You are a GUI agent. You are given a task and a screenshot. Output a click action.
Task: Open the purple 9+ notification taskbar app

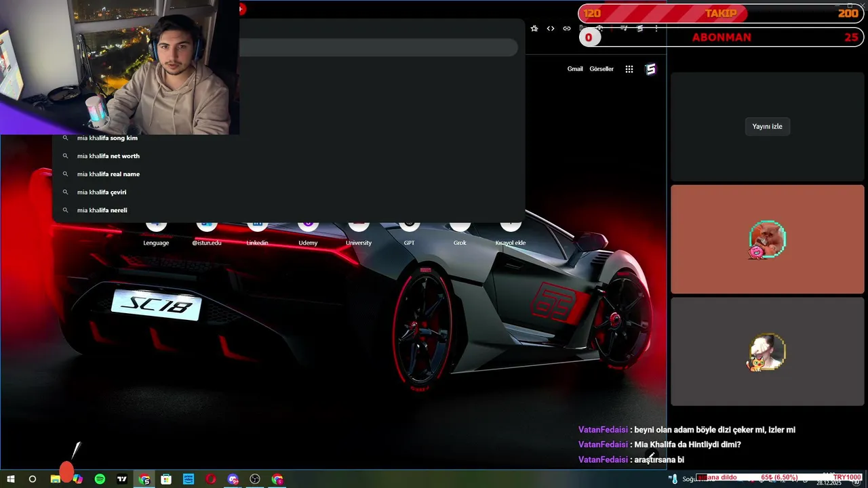point(233,479)
